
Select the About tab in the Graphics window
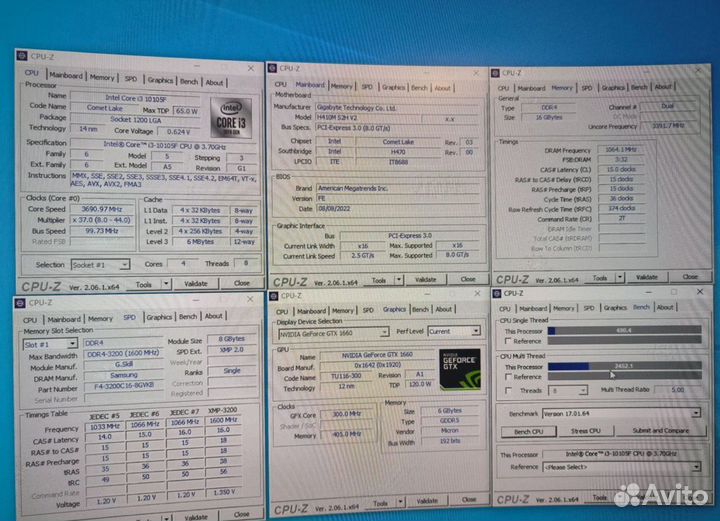click(444, 309)
